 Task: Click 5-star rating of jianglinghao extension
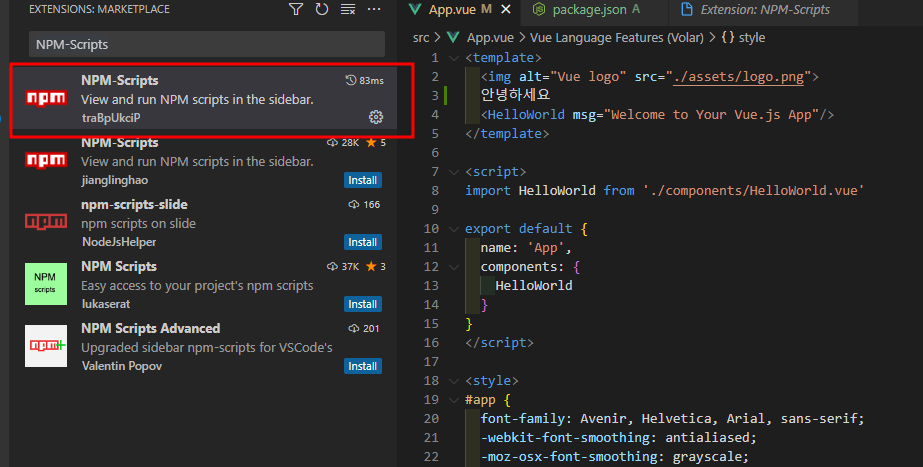(x=376, y=143)
